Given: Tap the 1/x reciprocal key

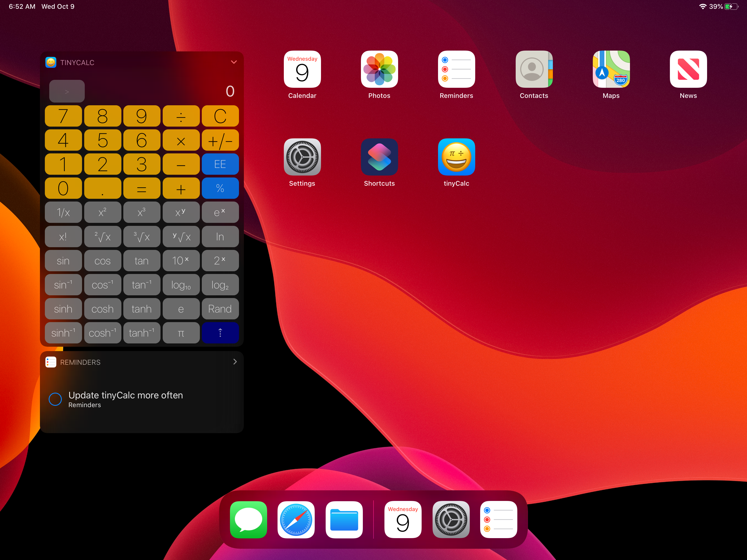Looking at the screenshot, I should (x=63, y=212).
